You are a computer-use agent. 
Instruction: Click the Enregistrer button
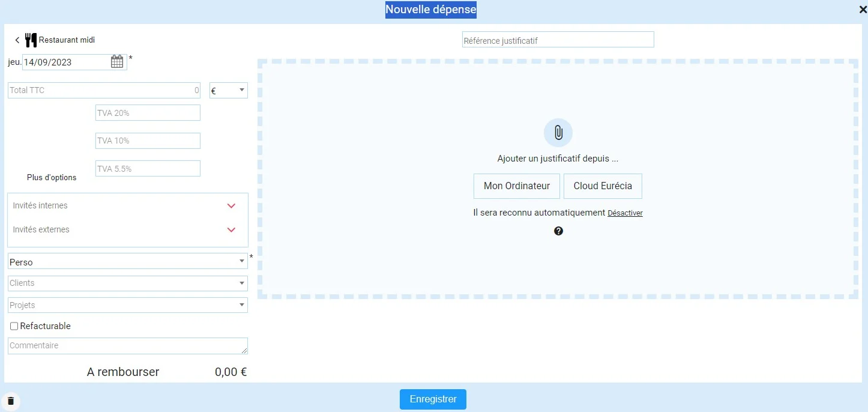[x=433, y=399]
